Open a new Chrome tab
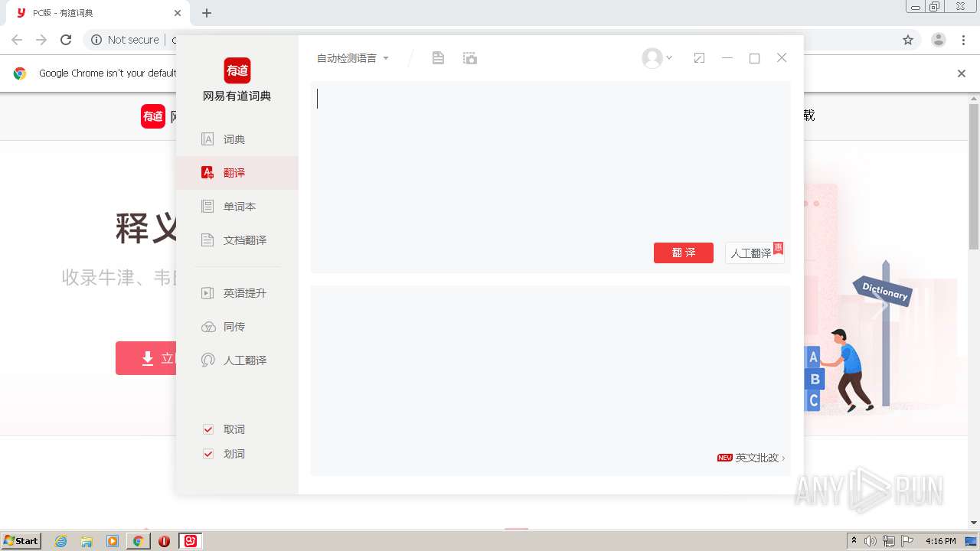980x551 pixels. click(207, 13)
